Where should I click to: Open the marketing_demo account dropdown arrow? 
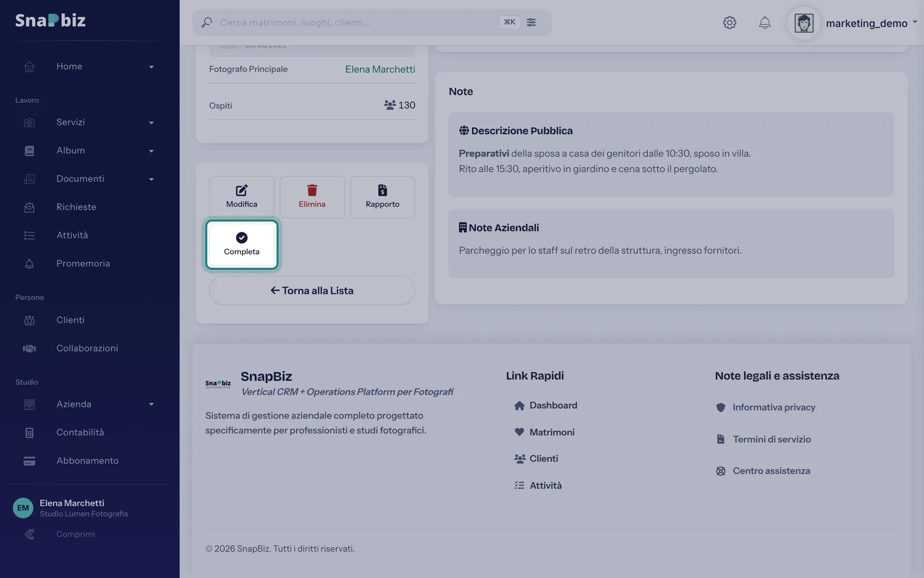(x=915, y=22)
